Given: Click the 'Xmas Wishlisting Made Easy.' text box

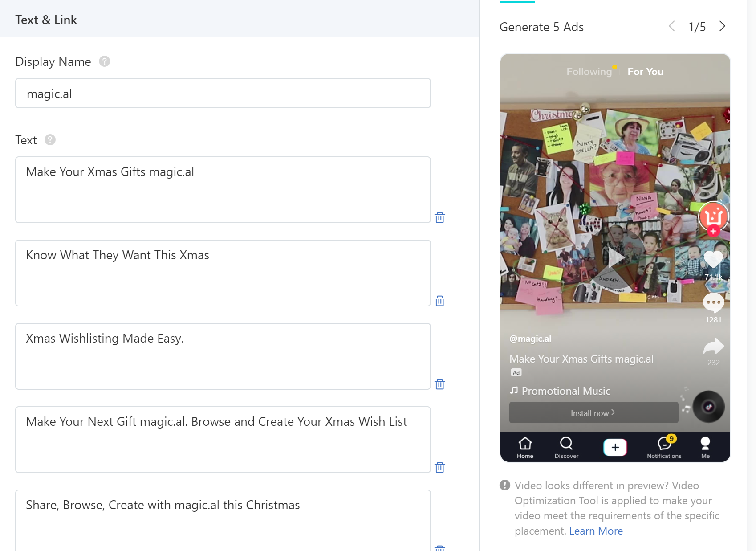Looking at the screenshot, I should tap(223, 356).
